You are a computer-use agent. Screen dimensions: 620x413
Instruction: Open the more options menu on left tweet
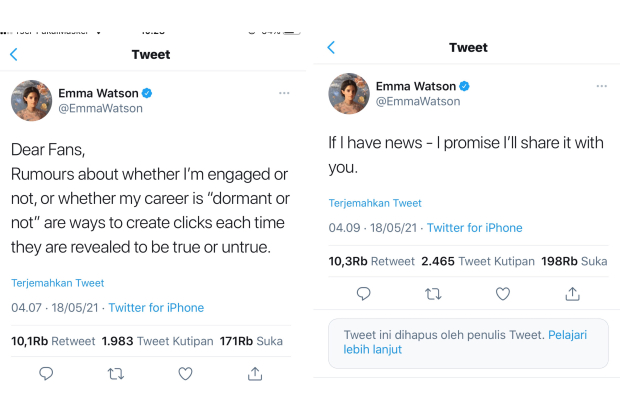click(284, 93)
